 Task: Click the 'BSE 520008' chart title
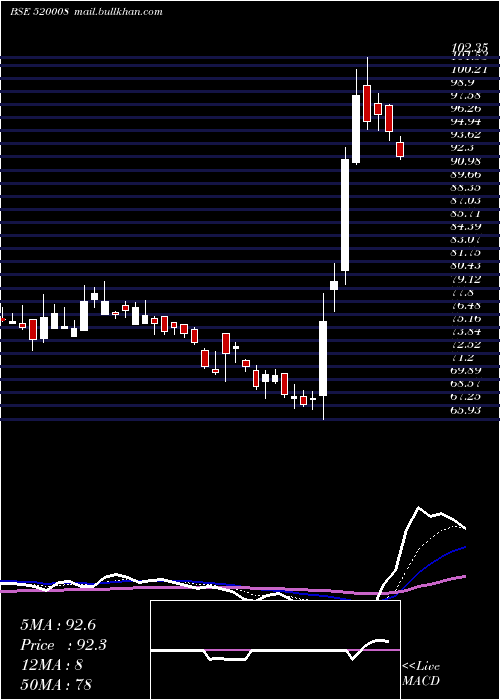39,12
